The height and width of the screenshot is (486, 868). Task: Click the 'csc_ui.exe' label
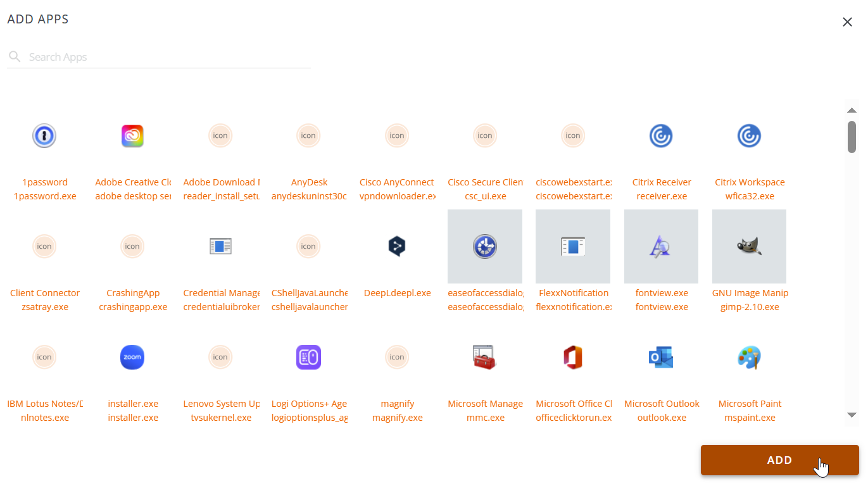point(486,196)
